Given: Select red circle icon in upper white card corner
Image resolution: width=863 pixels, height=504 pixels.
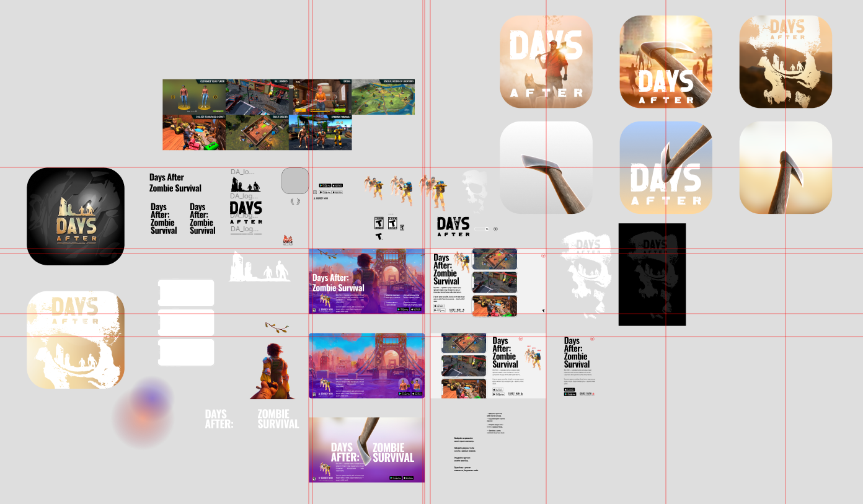Looking at the screenshot, I should point(543,255).
